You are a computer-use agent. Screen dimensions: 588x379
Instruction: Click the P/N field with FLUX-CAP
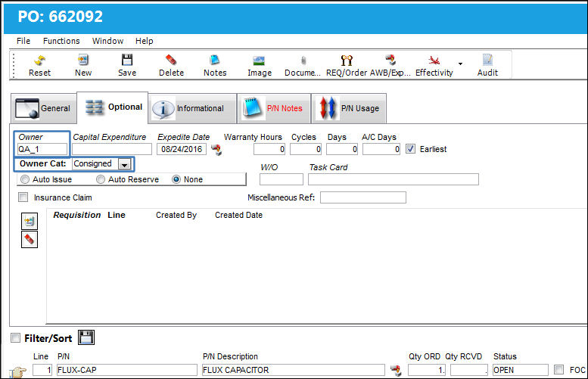pos(126,370)
